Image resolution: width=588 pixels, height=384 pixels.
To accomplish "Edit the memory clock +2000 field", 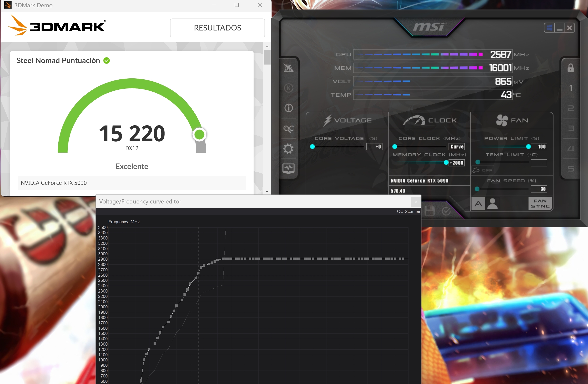I will (x=457, y=163).
